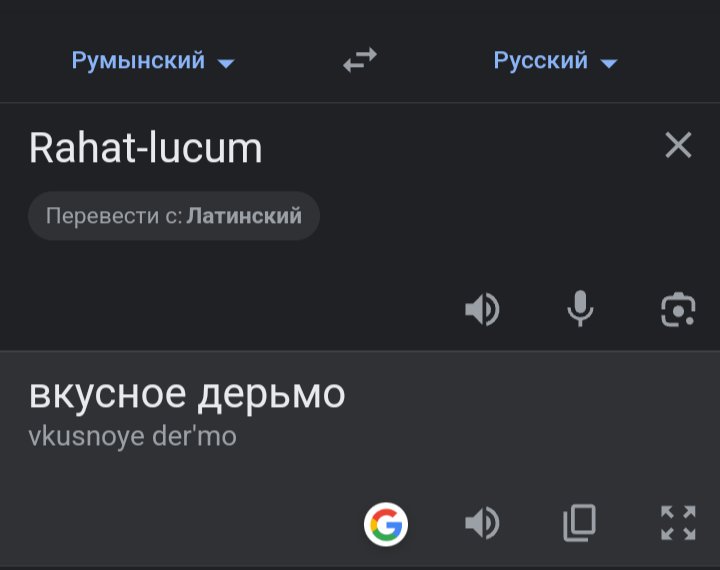Screen dimensions: 720x570
Task: Clear the entered source text
Action: point(678,146)
